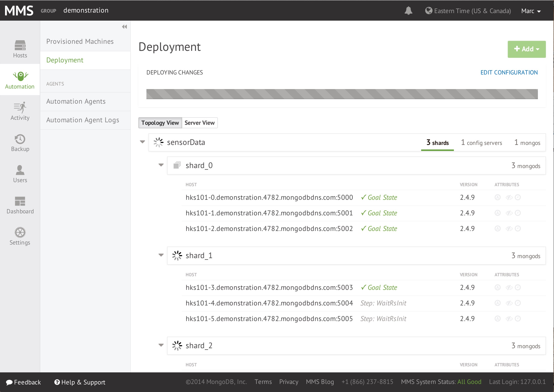554x392 pixels.
Task: Click the green Add button
Action: 526,49
